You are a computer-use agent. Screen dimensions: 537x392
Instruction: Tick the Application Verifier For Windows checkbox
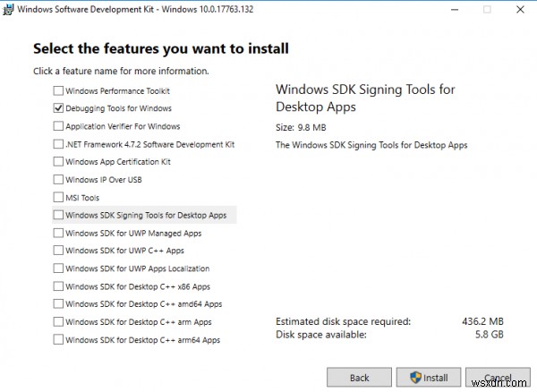[59, 126]
